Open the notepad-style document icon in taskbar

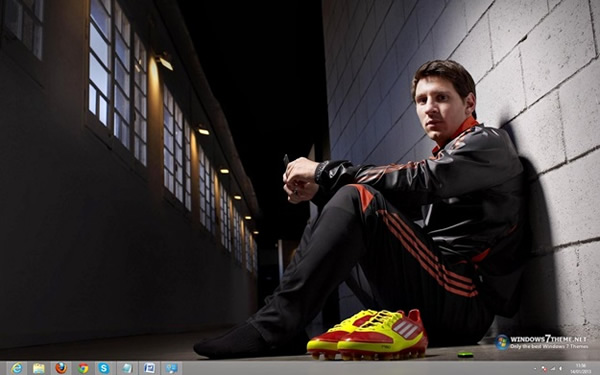(x=127, y=368)
